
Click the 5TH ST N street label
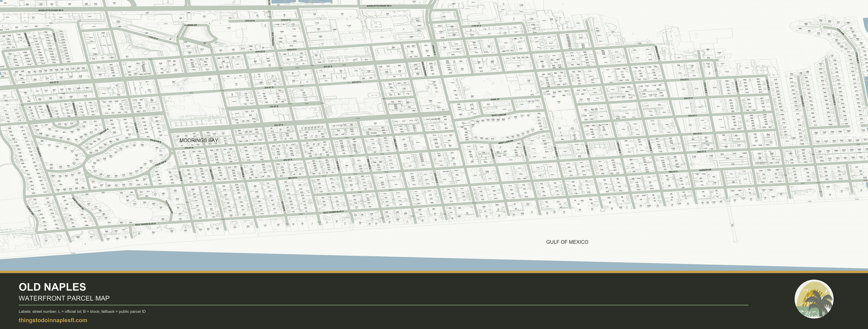click(x=189, y=147)
